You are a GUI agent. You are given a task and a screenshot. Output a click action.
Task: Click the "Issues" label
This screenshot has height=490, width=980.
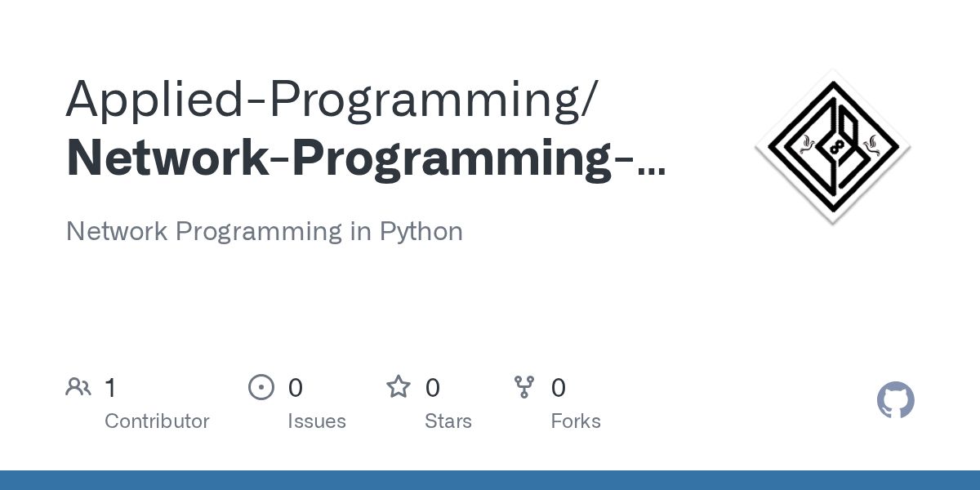(x=317, y=421)
